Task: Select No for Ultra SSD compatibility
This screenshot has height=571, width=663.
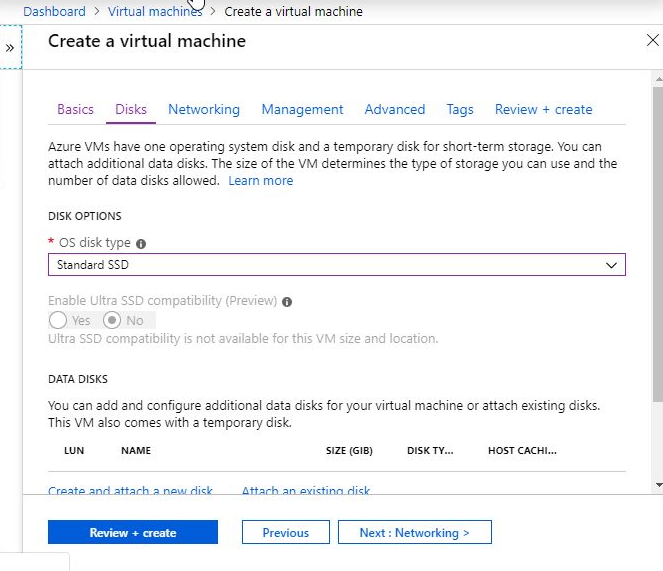Action: click(112, 321)
